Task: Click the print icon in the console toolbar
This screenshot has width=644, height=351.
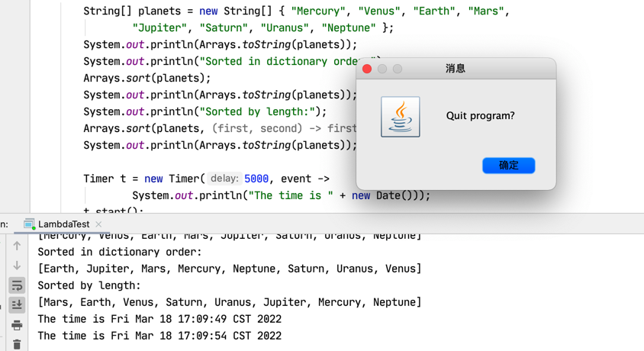Action: (x=17, y=325)
